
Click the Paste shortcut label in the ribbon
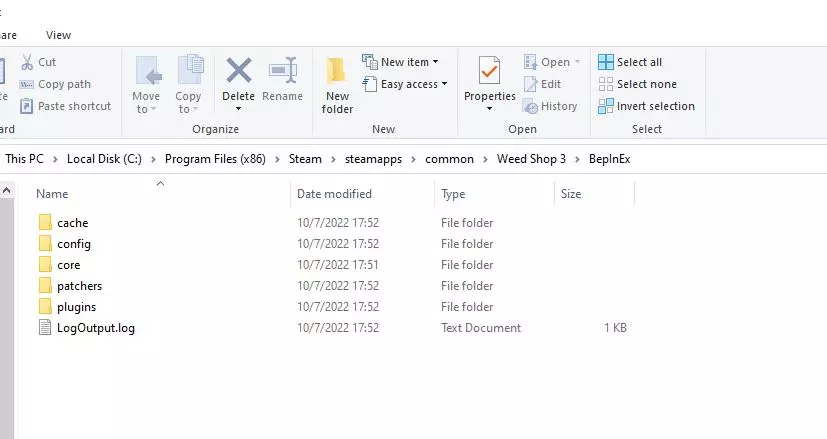[74, 106]
